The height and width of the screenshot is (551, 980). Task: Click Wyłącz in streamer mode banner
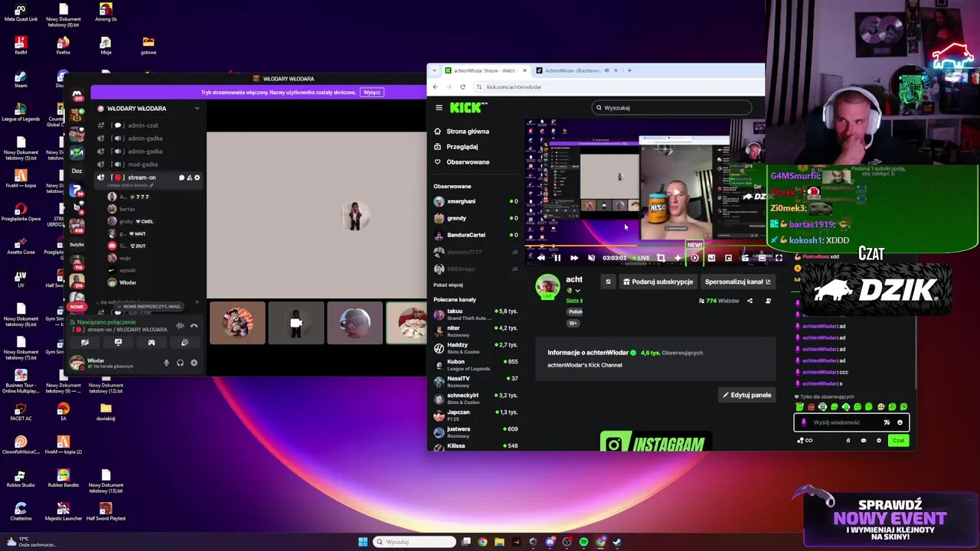point(372,93)
